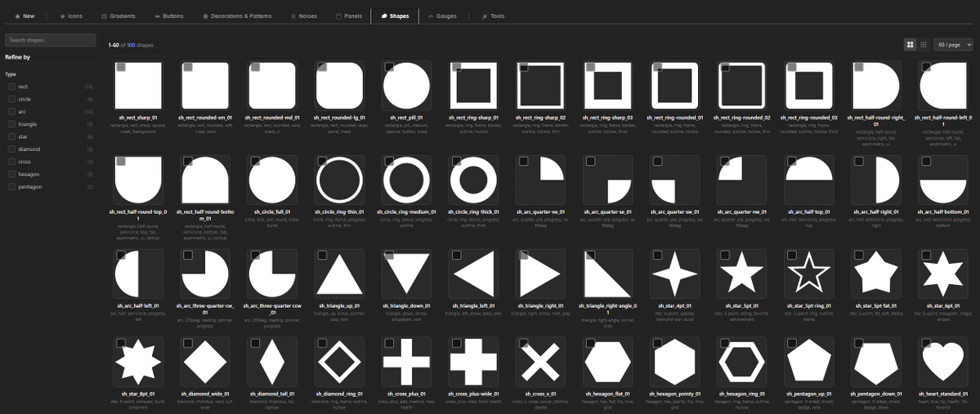Pick the sh_circle_full_01 shape
Viewport: 980px width, 414px height.
pos(272,180)
